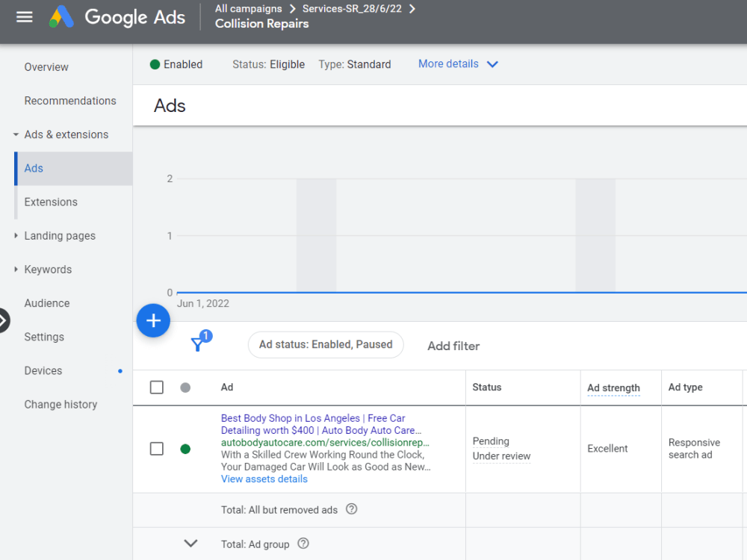Image resolution: width=747 pixels, height=560 pixels.
Task: Expand the Total: Ad group row chevron
Action: pyautogui.click(x=190, y=544)
